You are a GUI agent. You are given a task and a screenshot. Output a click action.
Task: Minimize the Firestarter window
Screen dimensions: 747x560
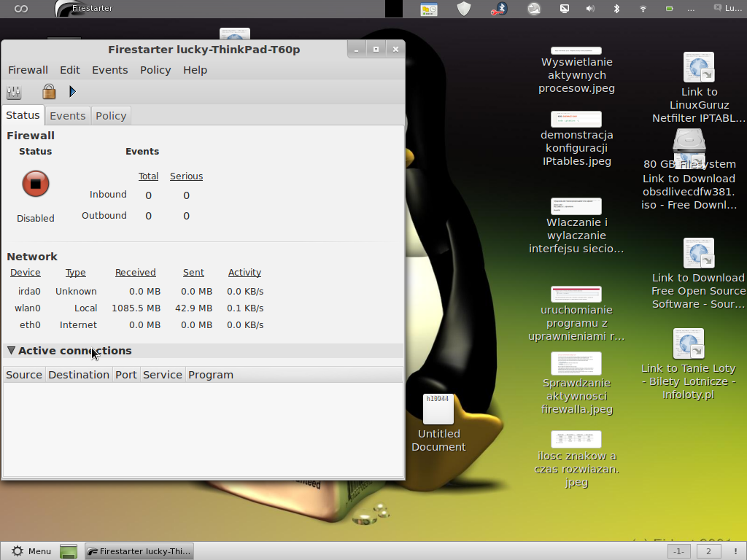click(x=356, y=49)
